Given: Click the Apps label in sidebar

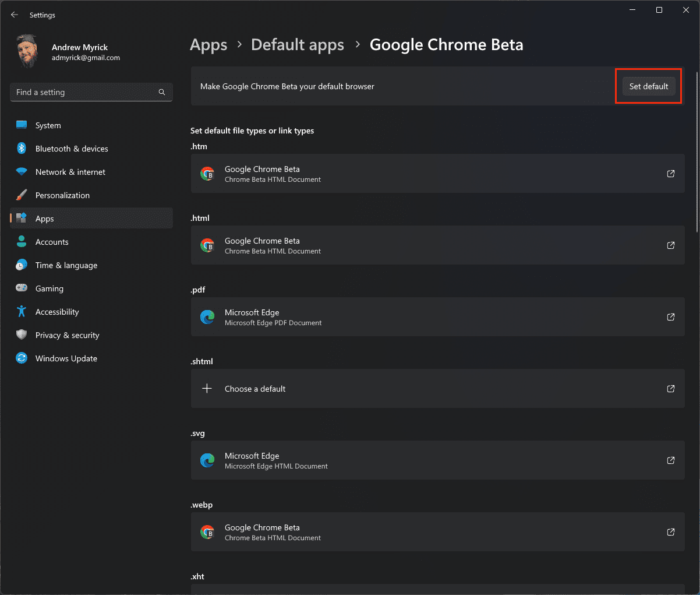Looking at the screenshot, I should [x=44, y=219].
